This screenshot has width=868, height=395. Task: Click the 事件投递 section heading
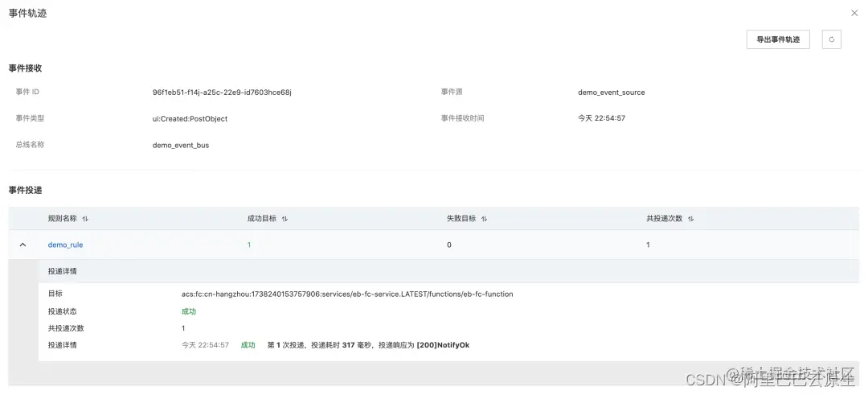click(x=25, y=190)
